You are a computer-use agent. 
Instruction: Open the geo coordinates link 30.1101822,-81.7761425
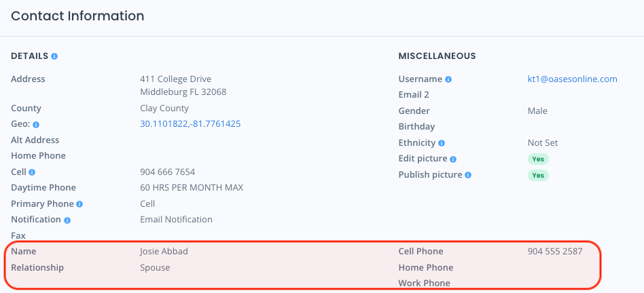coord(190,123)
